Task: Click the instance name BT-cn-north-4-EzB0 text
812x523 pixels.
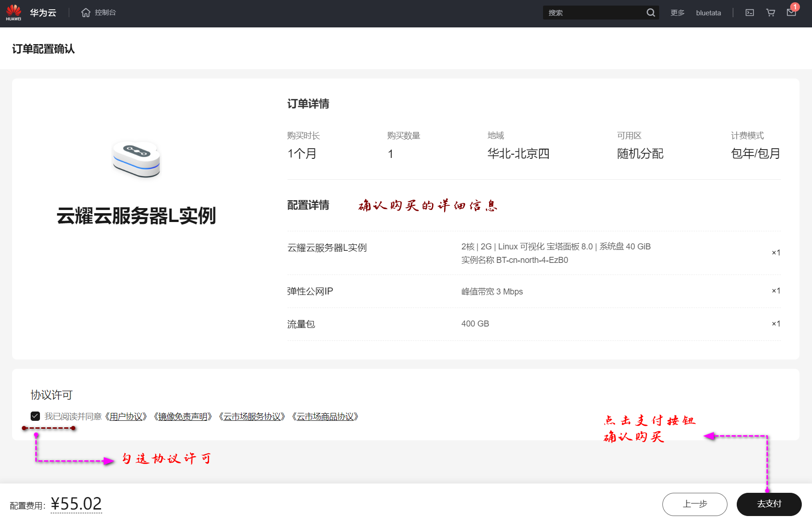Action: [532, 260]
